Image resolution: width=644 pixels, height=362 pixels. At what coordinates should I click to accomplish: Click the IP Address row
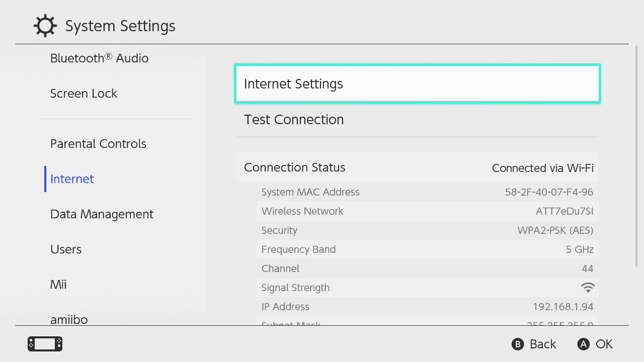pos(428,307)
